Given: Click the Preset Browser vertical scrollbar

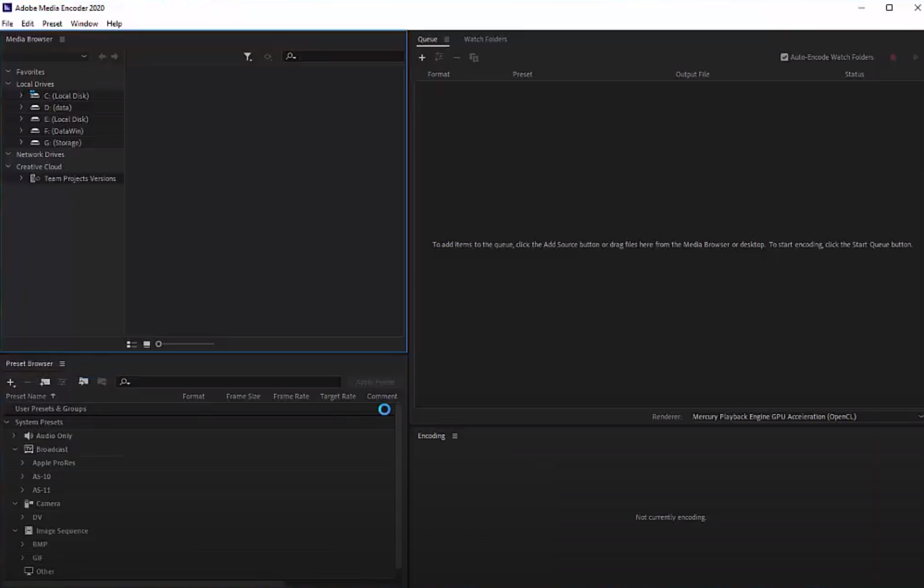Looking at the screenshot, I should pyautogui.click(x=398, y=487).
